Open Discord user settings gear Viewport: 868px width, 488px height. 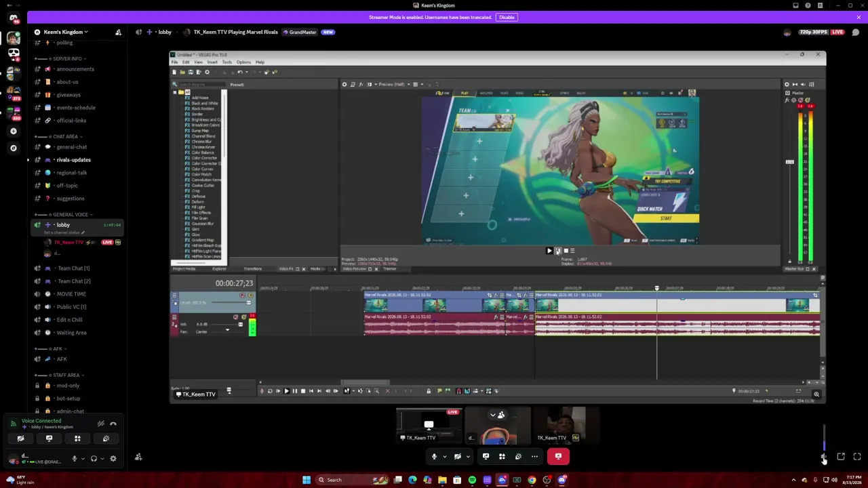coord(113,458)
